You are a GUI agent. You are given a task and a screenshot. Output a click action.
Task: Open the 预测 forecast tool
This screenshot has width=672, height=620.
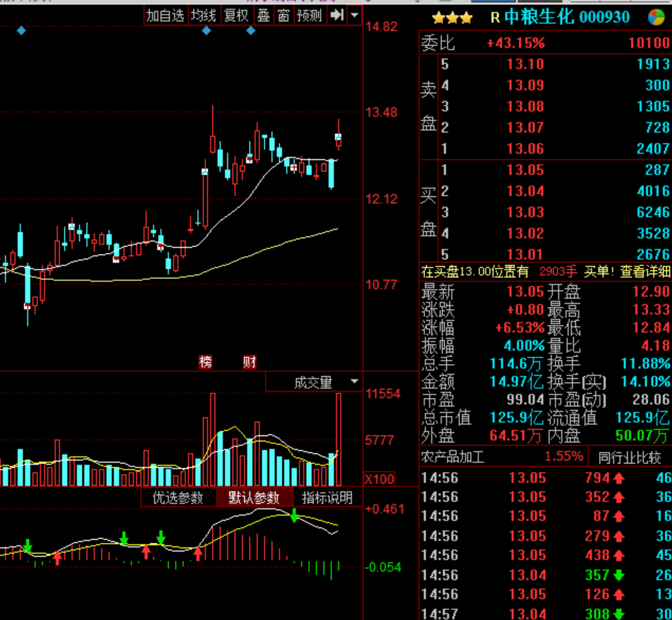point(310,16)
